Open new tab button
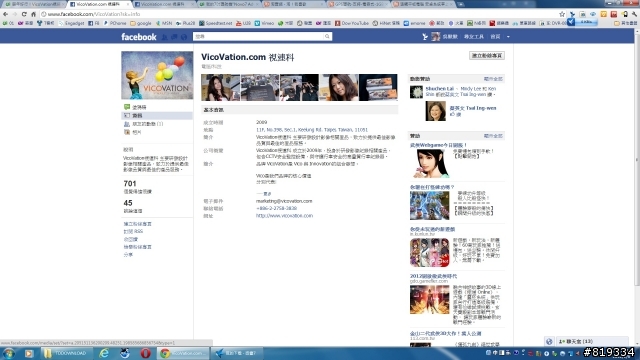Viewport: 640px width, 360px height. point(461,4)
